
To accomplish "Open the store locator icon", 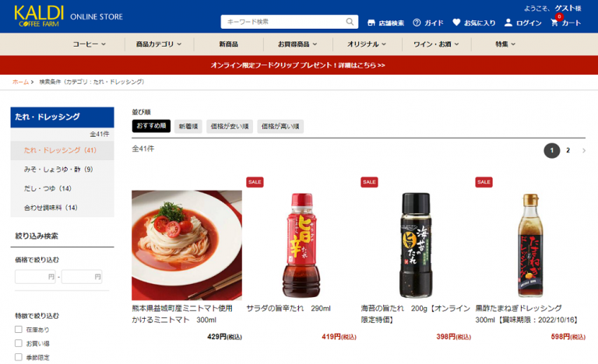I will [371, 23].
